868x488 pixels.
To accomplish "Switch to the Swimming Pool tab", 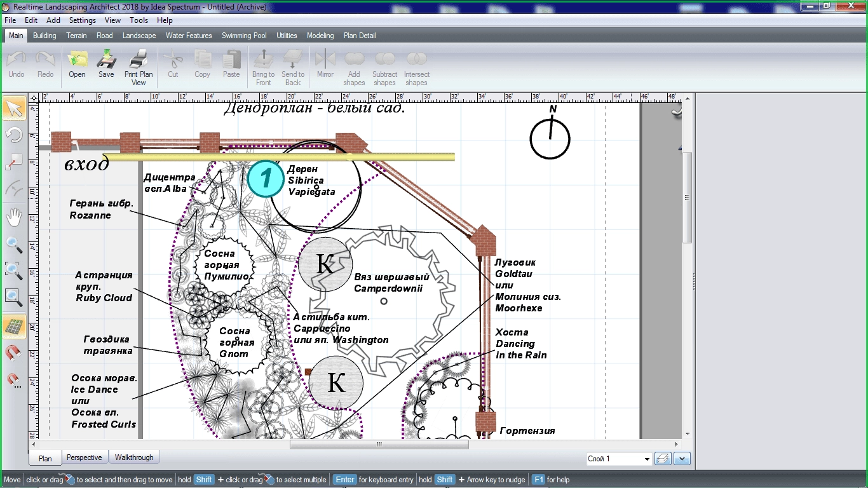I will [244, 36].
